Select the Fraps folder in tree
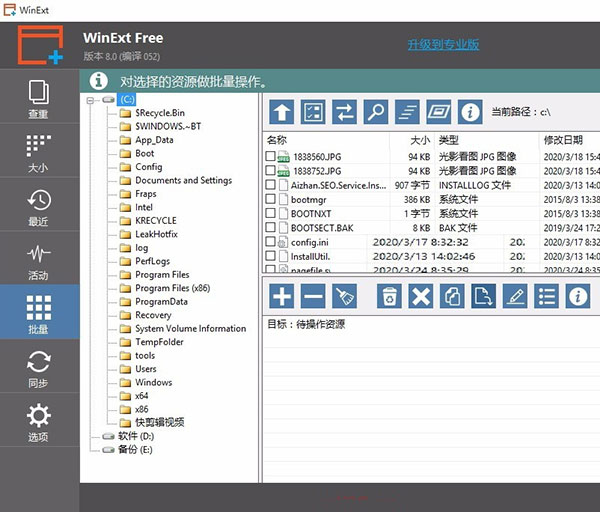Image resolution: width=600 pixels, height=512 pixels. point(145,194)
